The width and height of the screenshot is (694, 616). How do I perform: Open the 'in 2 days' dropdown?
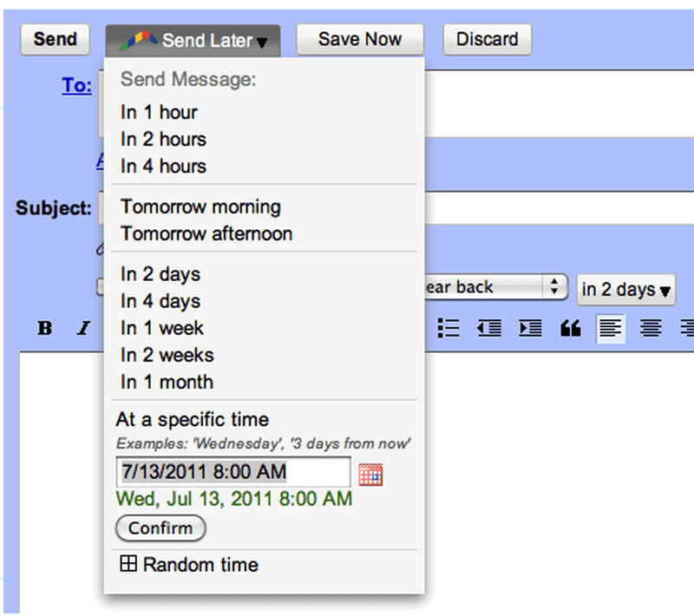(626, 290)
